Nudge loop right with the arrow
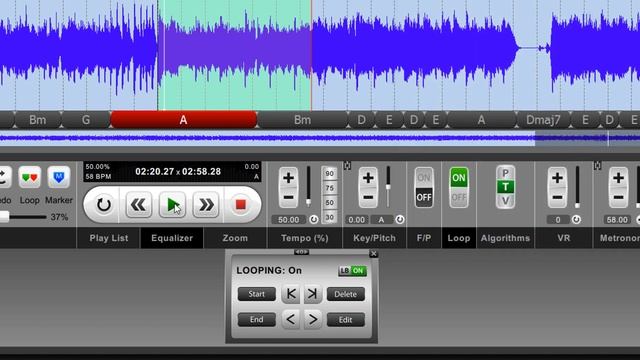The image size is (640, 360). tap(312, 320)
